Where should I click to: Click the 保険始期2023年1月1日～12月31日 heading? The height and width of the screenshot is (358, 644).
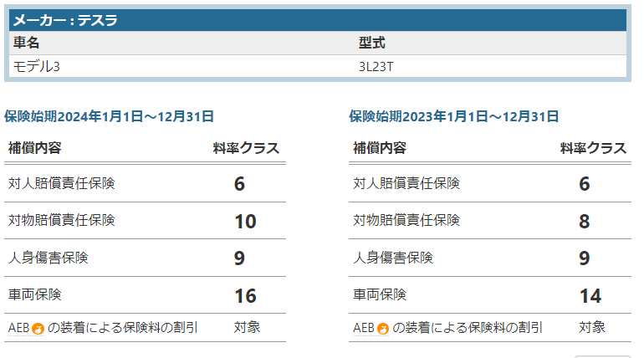[x=454, y=116]
